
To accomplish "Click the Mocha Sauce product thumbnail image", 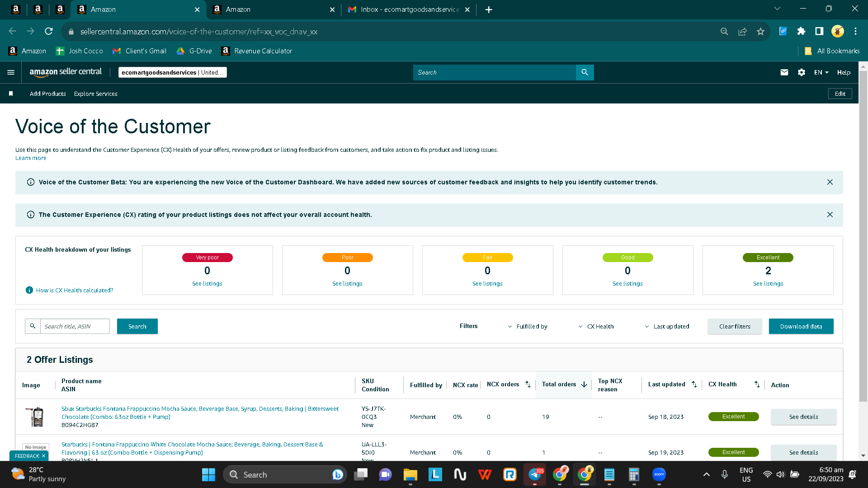I will coord(36,417).
